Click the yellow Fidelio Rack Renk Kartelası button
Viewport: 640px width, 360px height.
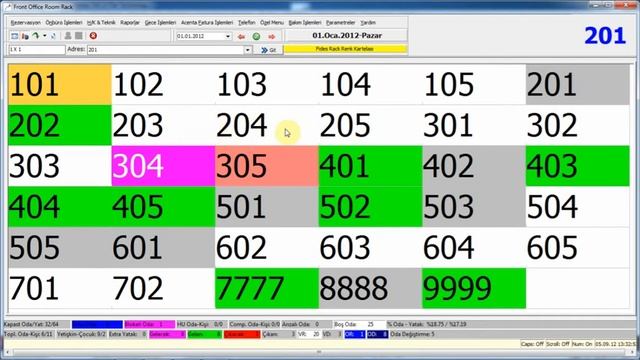pos(345,49)
